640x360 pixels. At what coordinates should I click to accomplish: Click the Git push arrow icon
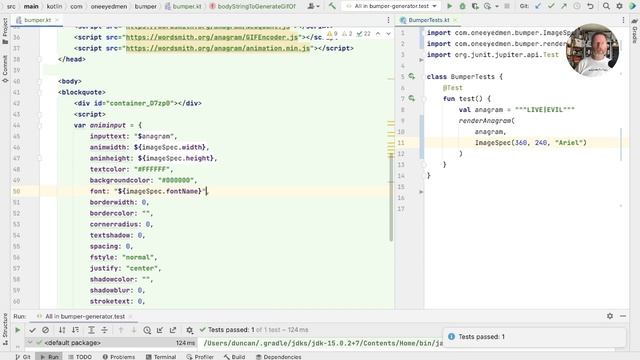(x=564, y=6)
